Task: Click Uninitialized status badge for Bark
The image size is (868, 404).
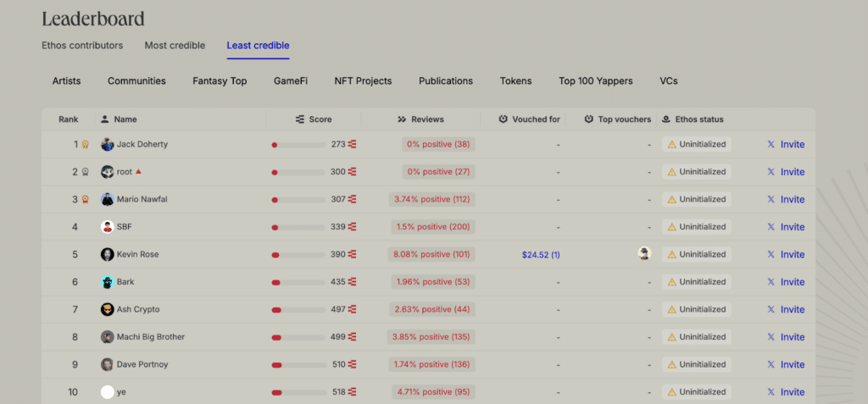Action: 697,282
